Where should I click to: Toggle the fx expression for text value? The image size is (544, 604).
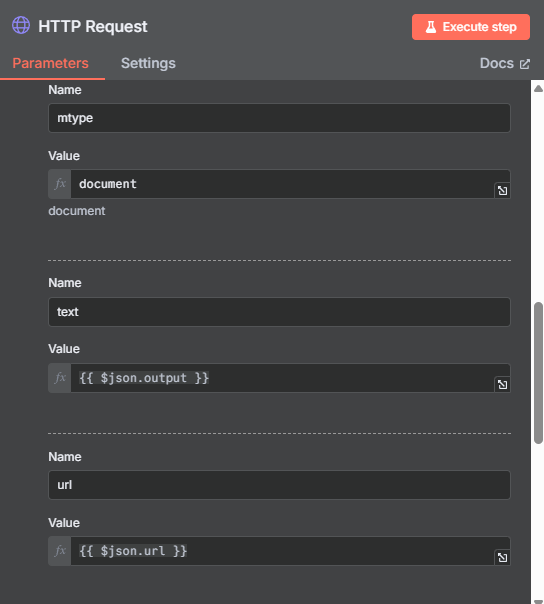coord(60,378)
